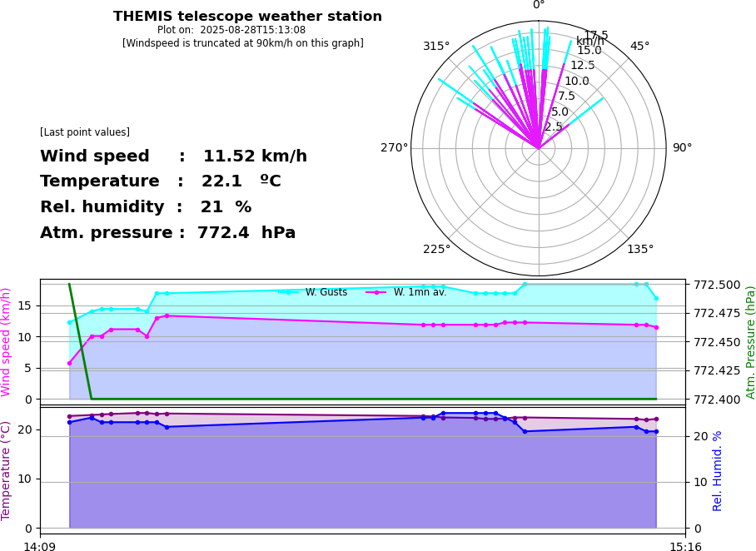Click the Temperature (°C) axis label

[x=7, y=470]
